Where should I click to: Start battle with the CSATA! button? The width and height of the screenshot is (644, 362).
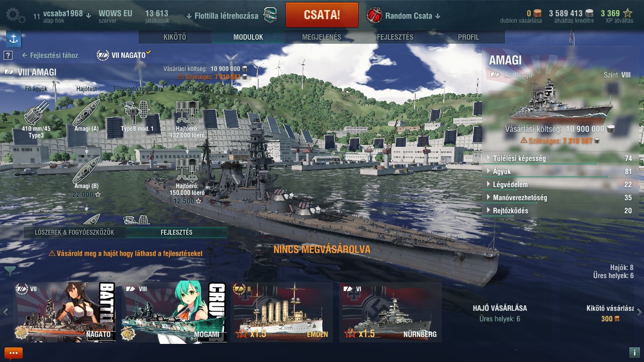pyautogui.click(x=322, y=15)
